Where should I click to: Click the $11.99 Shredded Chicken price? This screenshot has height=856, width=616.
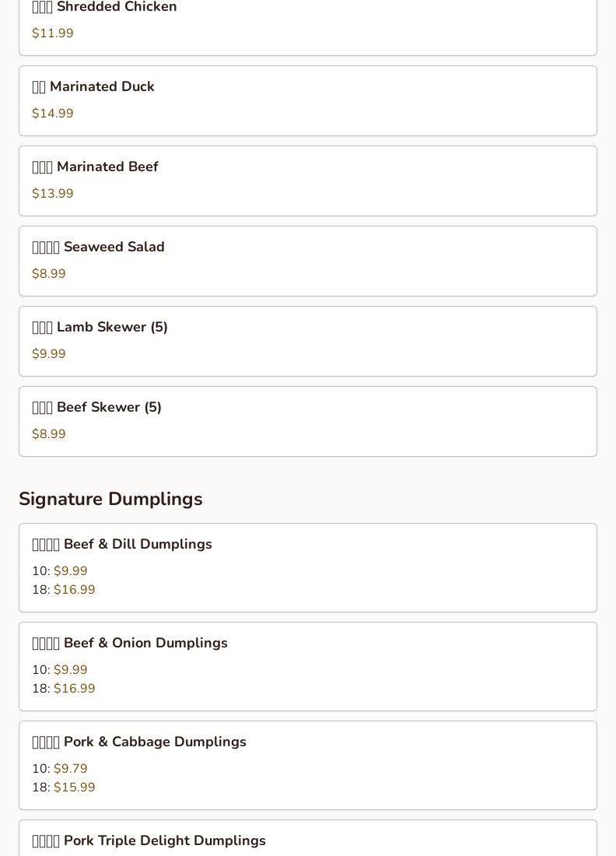point(52,33)
